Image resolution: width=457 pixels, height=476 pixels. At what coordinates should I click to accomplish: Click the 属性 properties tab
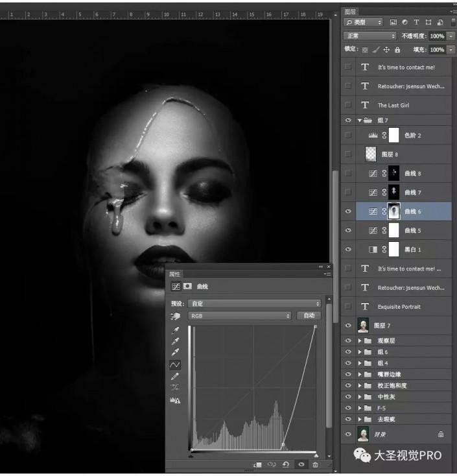point(175,274)
